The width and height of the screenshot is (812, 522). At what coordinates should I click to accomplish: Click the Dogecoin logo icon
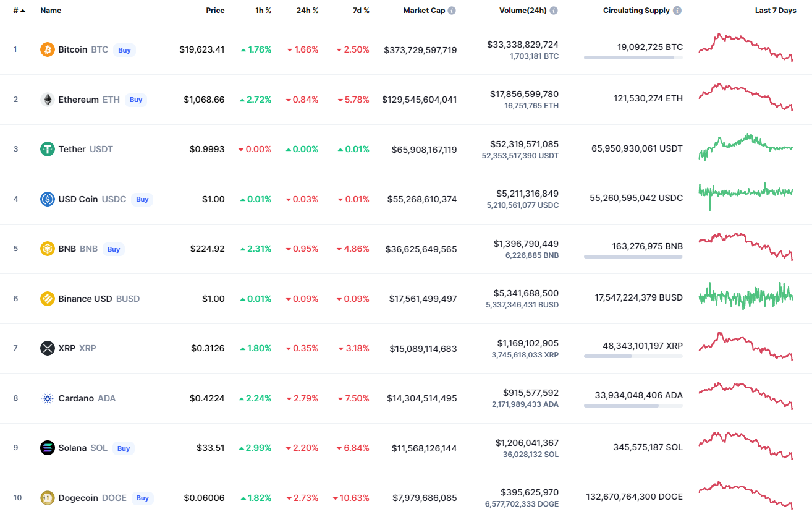48,498
